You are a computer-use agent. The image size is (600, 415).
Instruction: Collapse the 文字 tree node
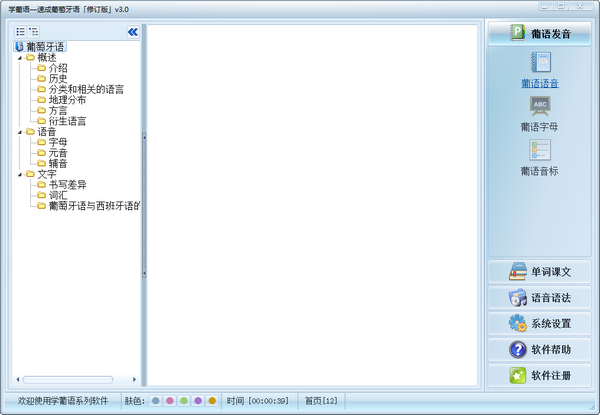click(20, 175)
